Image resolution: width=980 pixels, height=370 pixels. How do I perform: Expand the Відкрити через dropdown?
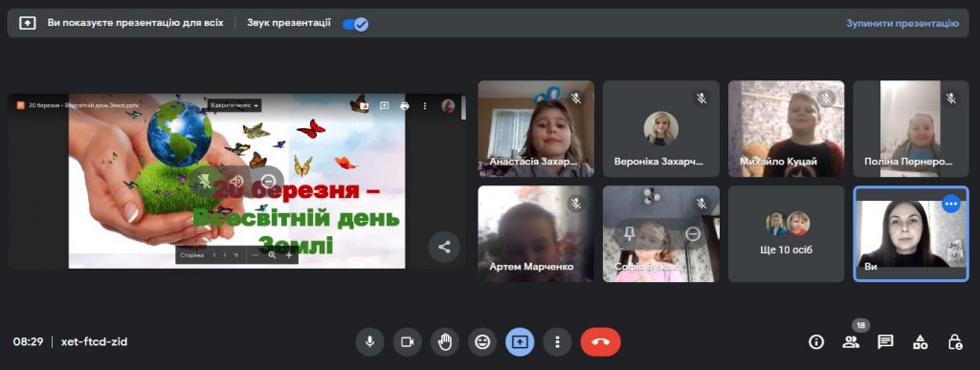point(234,105)
